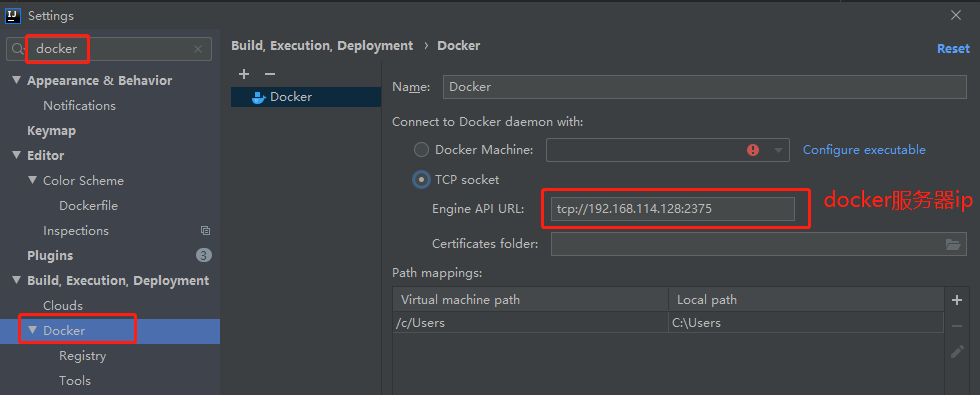The width and height of the screenshot is (980, 395).
Task: Open the Plugins settings page
Action: (x=50, y=256)
